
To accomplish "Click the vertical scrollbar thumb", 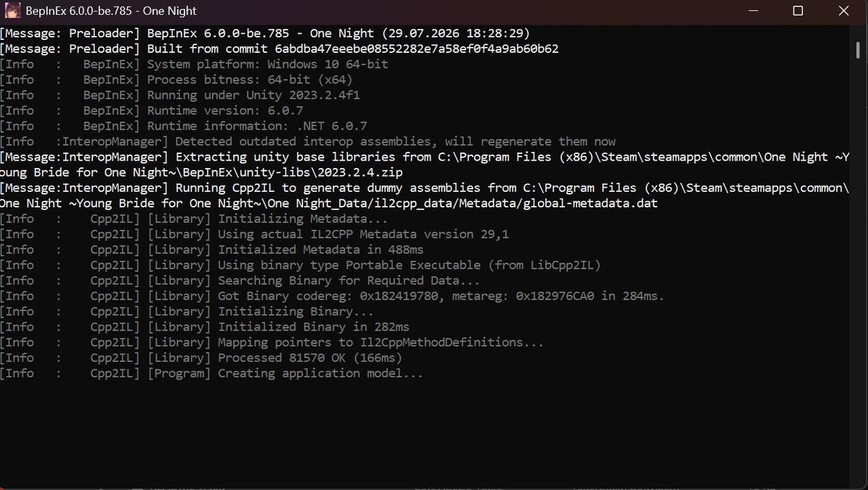I will click(859, 49).
